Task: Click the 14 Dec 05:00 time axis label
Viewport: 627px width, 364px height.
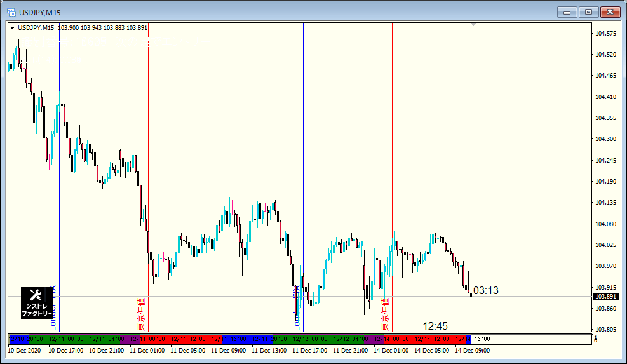Action: tap(431, 351)
